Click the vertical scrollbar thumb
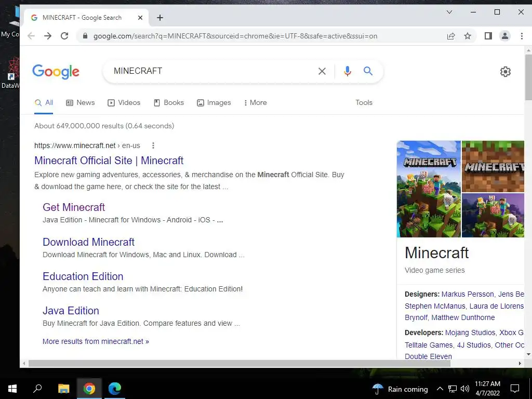This screenshot has width=532, height=399. [x=528, y=77]
